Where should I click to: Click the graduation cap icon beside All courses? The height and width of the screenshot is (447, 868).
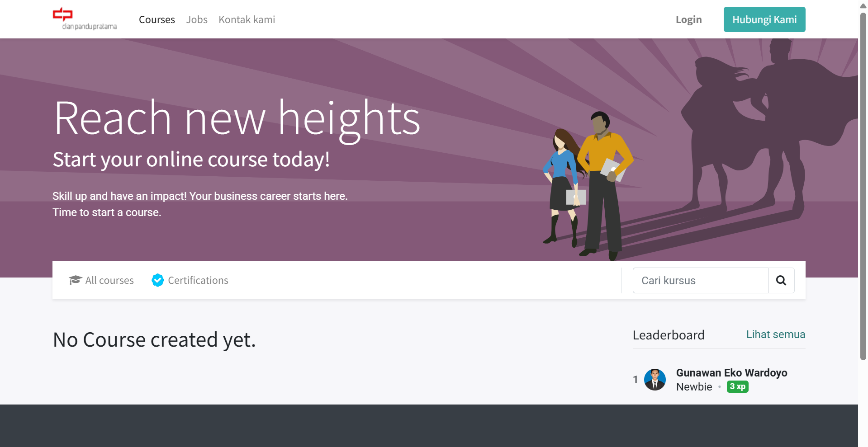pos(75,280)
